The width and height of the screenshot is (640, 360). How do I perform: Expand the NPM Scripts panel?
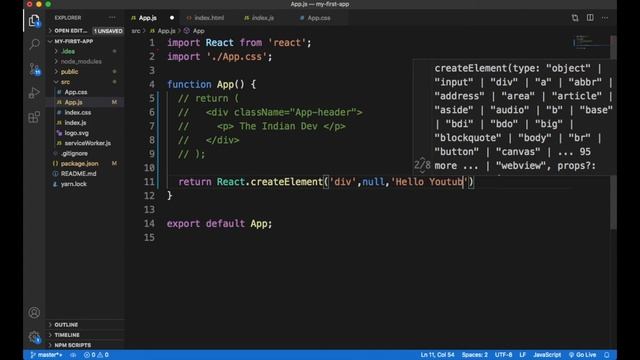pyautogui.click(x=73, y=345)
